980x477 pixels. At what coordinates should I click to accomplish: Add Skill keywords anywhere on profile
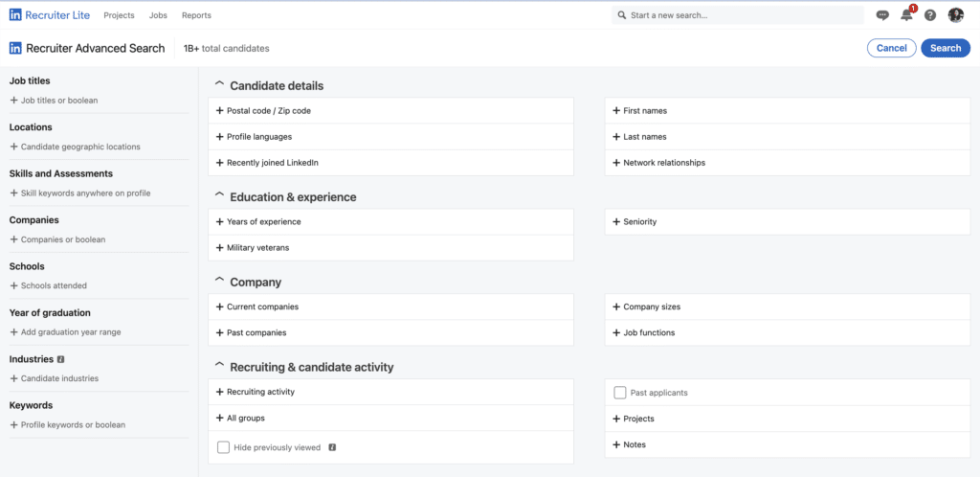[x=80, y=193]
